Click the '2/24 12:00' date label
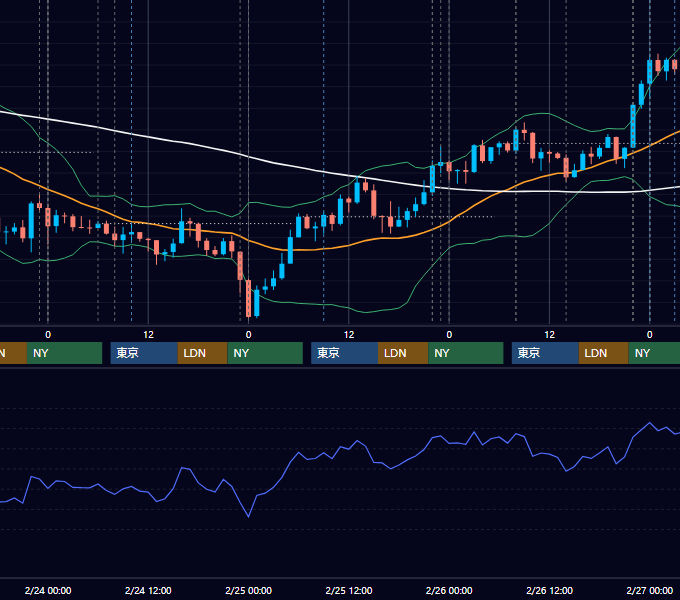This screenshot has width=680, height=600. 148,590
